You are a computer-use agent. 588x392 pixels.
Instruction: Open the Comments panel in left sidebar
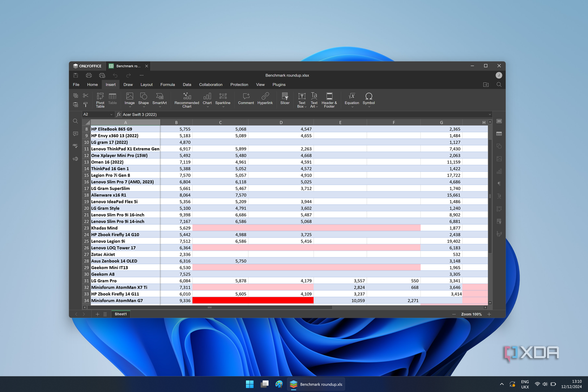(x=75, y=134)
